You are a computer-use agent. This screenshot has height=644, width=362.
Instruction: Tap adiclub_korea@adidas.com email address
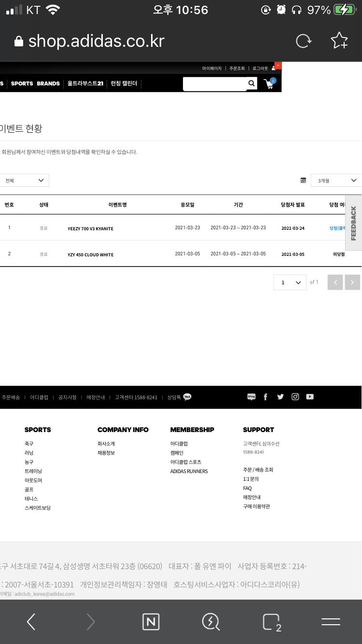[x=44, y=594]
